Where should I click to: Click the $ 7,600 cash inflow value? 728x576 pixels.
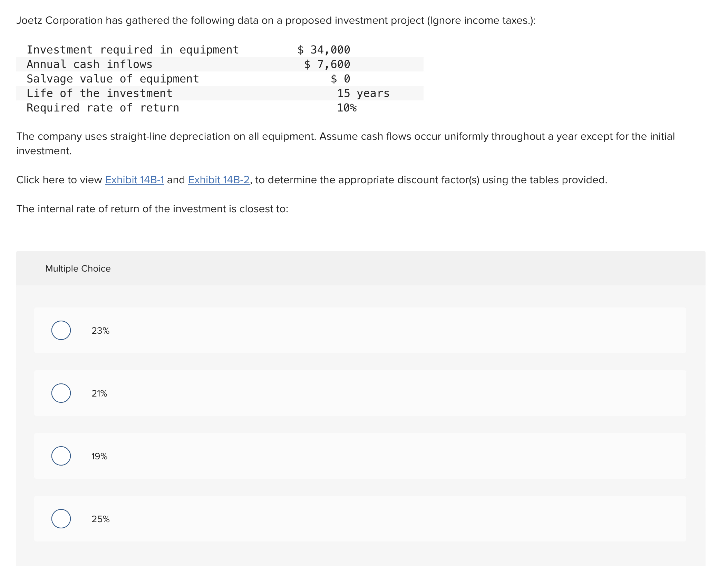point(327,64)
